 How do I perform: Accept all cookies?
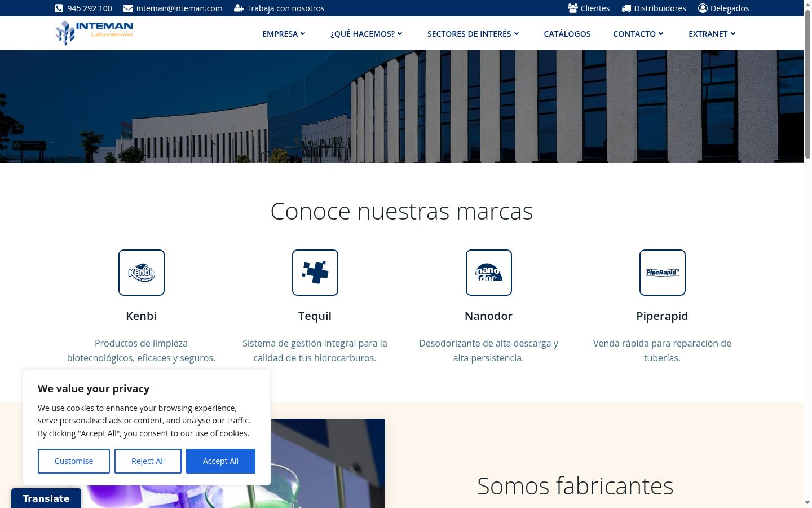pos(220,461)
